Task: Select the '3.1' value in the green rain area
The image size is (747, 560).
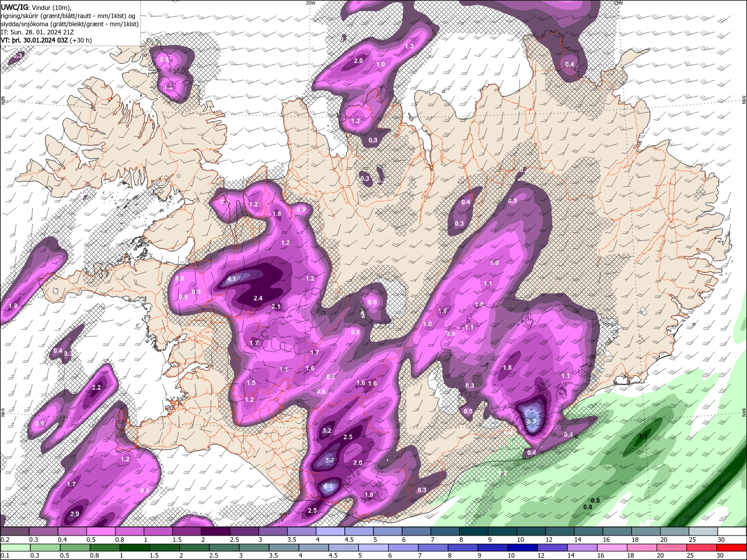Action: [x=643, y=436]
